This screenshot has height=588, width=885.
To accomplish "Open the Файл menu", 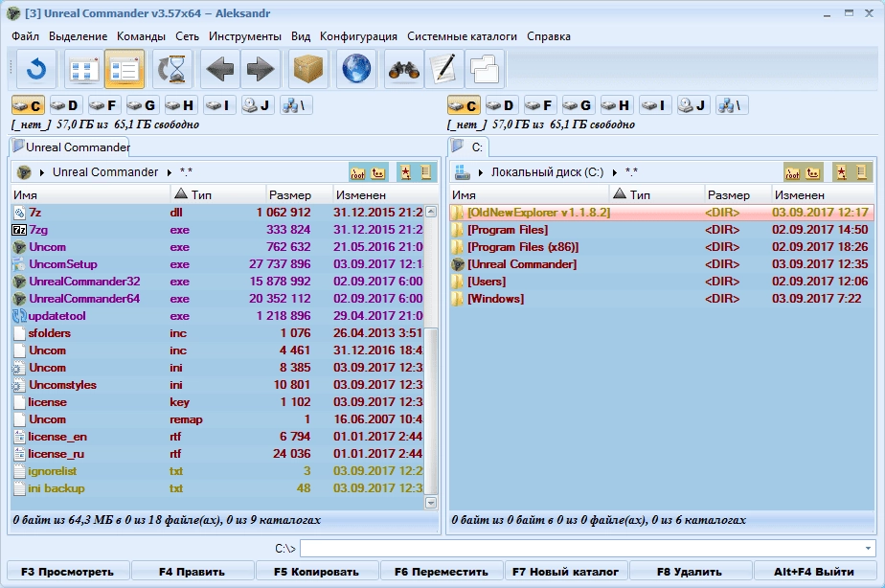I will coord(26,36).
